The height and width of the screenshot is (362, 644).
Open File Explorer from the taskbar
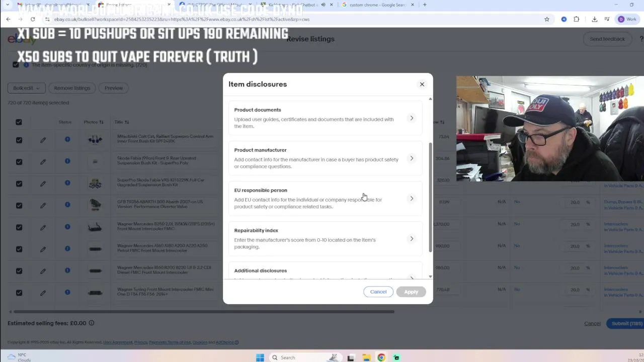click(367, 357)
